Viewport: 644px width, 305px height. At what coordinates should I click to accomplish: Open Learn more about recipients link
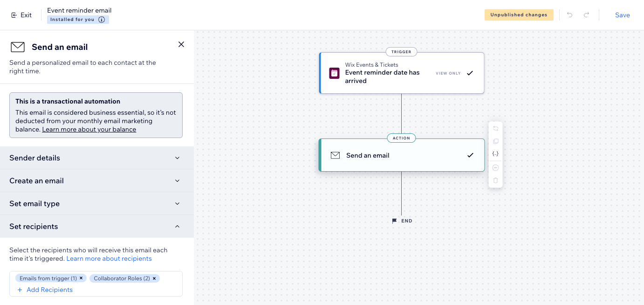tap(109, 258)
